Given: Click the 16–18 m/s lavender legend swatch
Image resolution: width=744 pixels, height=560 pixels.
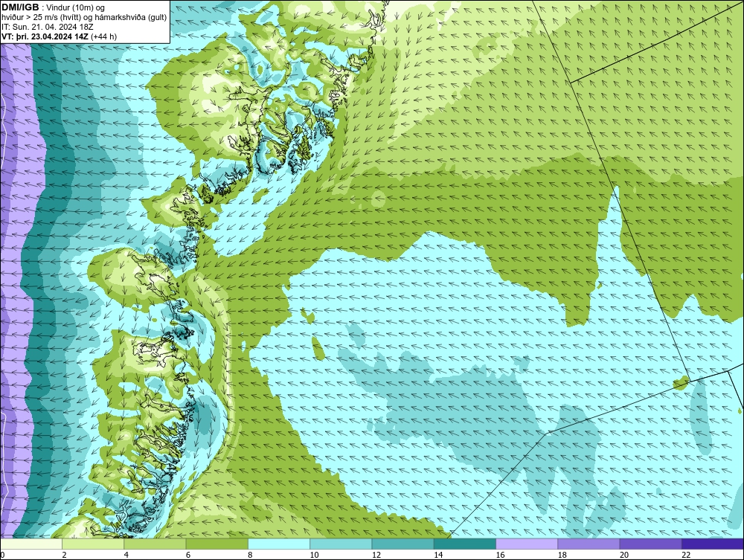Looking at the screenshot, I should tap(527, 544).
